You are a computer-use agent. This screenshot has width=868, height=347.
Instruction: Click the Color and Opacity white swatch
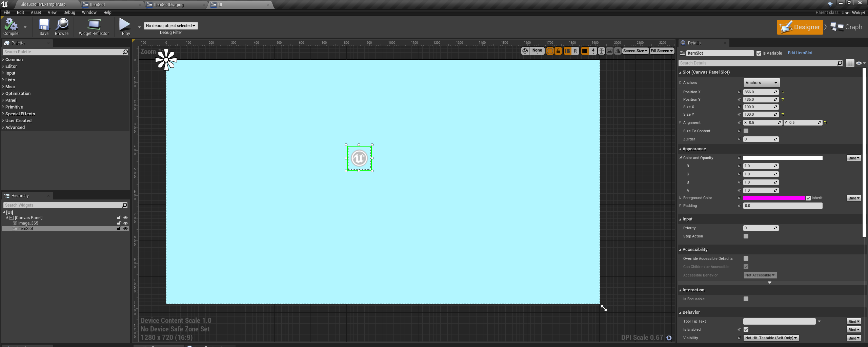[783, 158]
